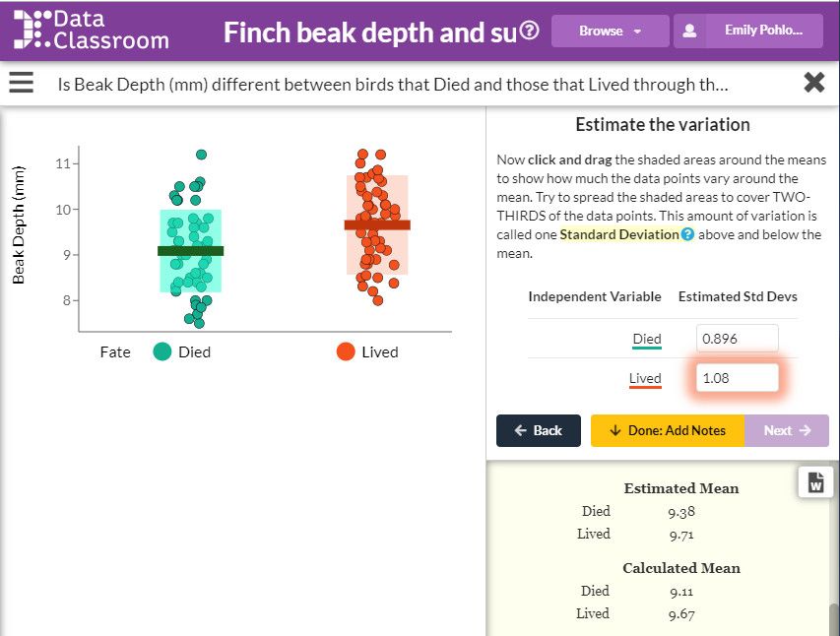This screenshot has height=636, width=840.
Task: Click the question title bar text
Action: [394, 85]
